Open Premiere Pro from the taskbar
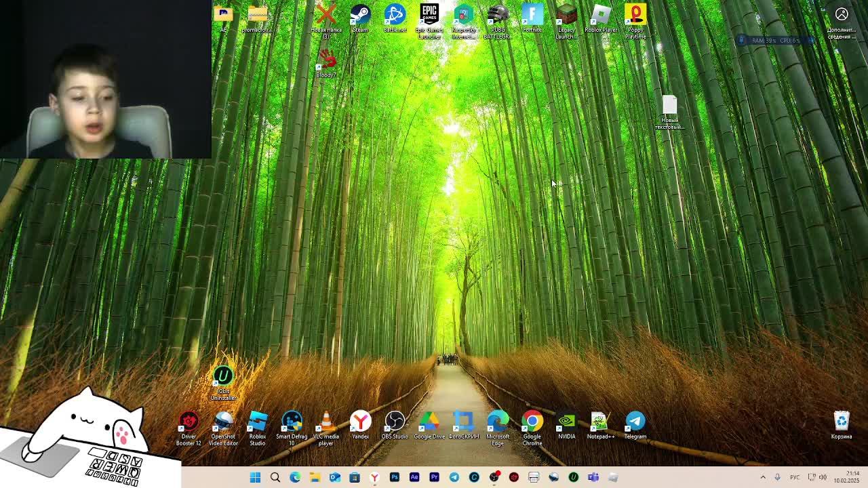The height and width of the screenshot is (488, 868). [434, 477]
